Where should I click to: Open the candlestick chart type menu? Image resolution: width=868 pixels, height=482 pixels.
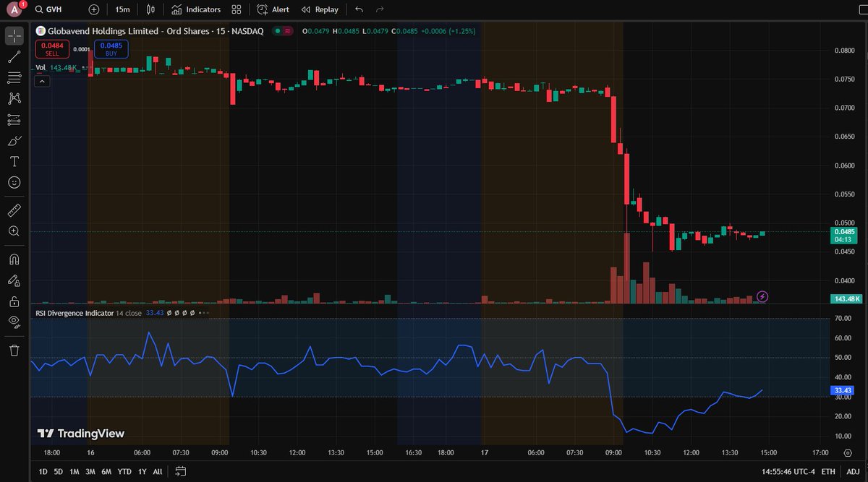tap(150, 10)
